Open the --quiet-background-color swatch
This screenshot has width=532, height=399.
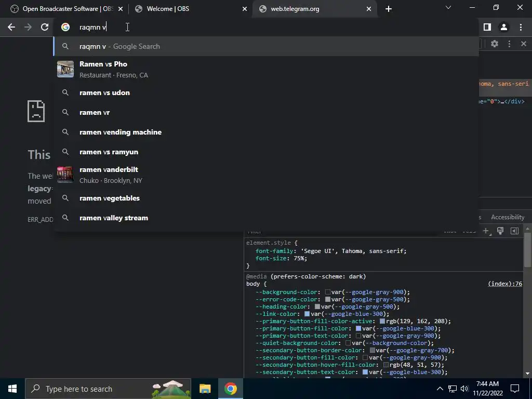(x=348, y=343)
